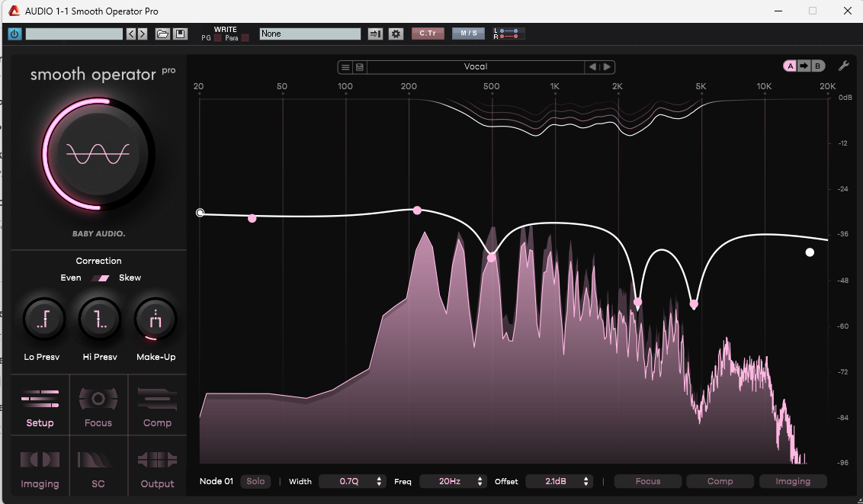Select the pink node near 4.5K
This screenshot has width=863, height=504.
tap(694, 303)
